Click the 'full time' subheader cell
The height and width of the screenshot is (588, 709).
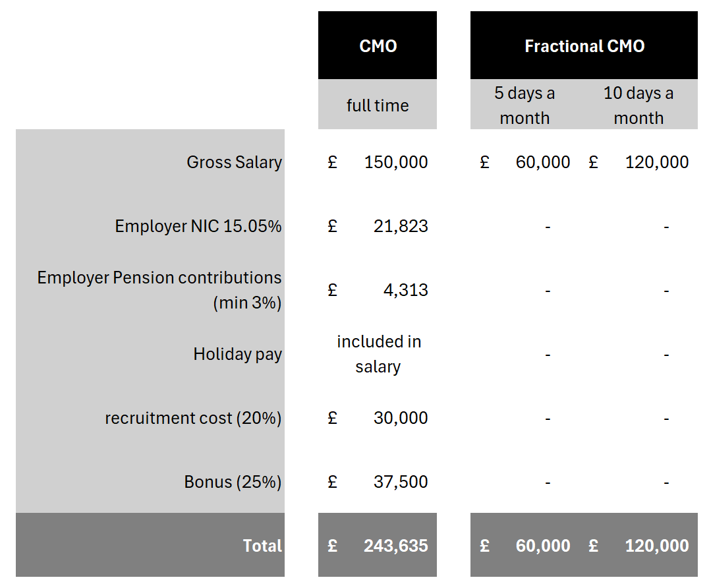(x=378, y=105)
